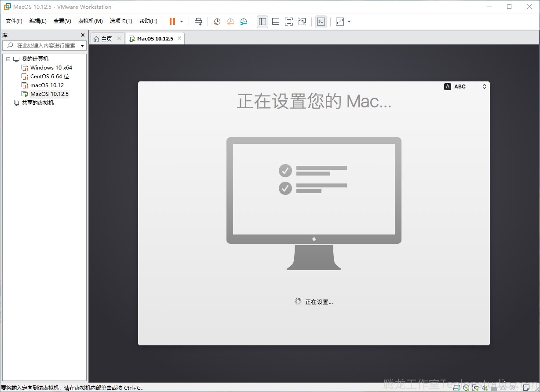
Task: Close the library panel
Action: click(x=82, y=35)
